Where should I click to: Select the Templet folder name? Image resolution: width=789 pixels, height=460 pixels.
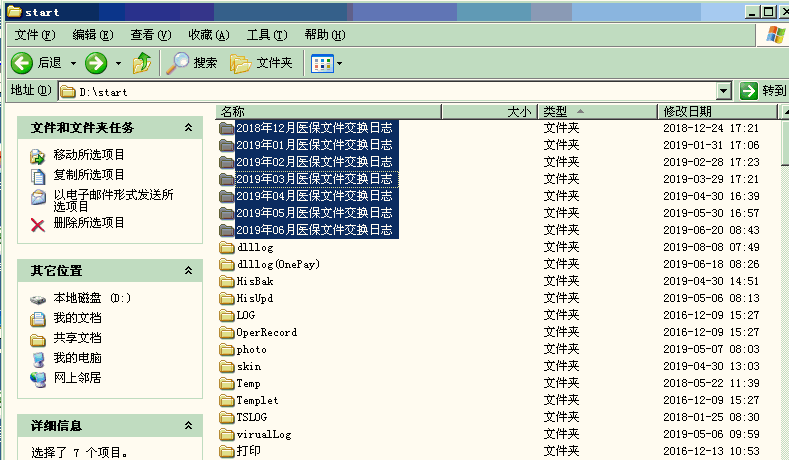pos(257,400)
